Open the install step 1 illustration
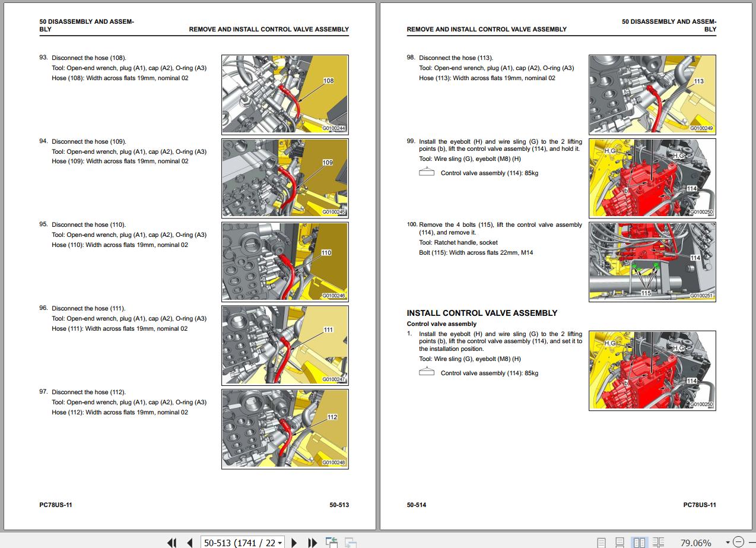Image resolution: width=756 pixels, height=548 pixels. [652, 370]
